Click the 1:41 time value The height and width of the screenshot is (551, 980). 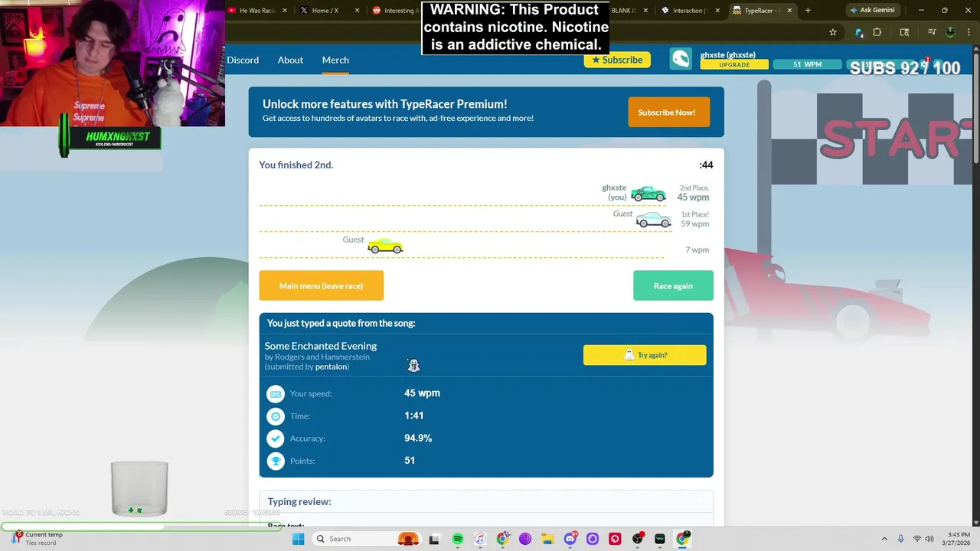[413, 416]
